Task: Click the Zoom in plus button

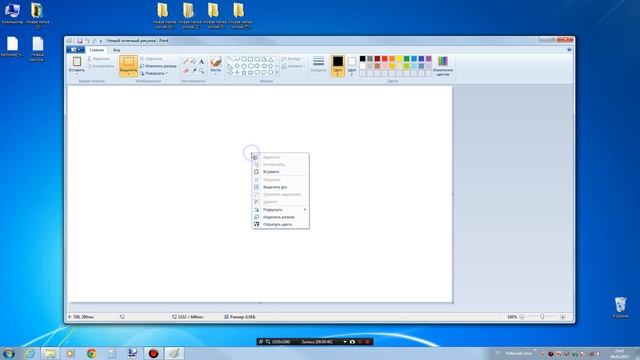Action: pos(562,317)
